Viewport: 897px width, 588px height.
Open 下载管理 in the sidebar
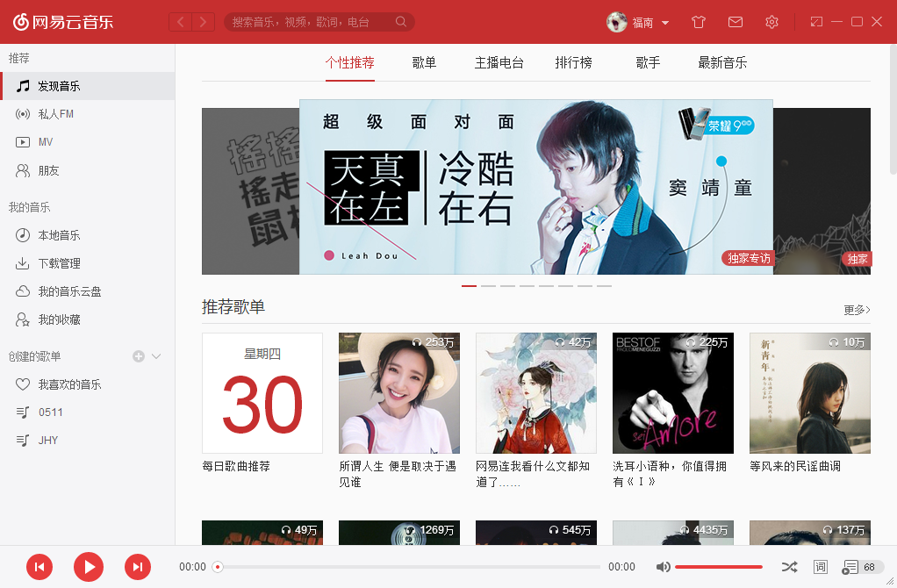tap(88, 263)
